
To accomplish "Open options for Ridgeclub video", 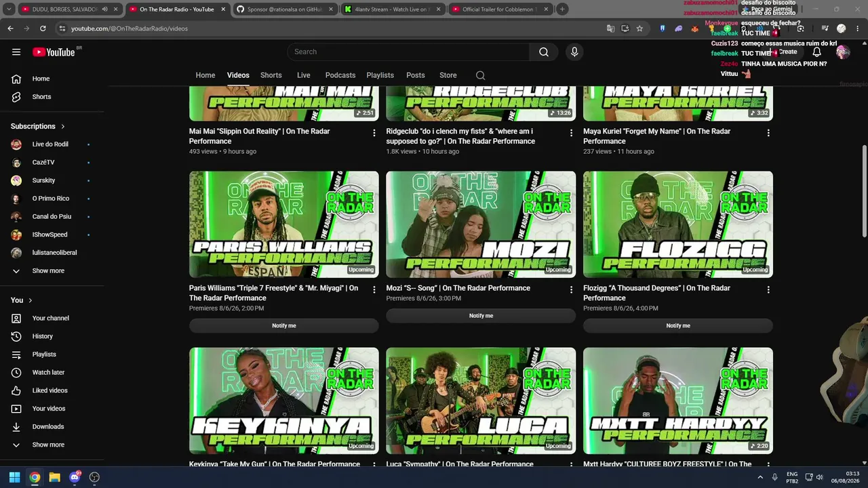I will 571,133.
